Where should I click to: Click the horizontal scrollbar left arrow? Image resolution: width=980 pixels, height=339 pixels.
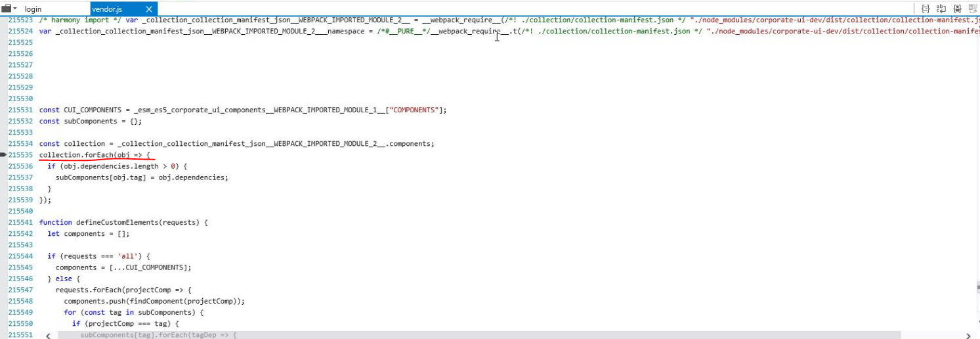(49, 335)
